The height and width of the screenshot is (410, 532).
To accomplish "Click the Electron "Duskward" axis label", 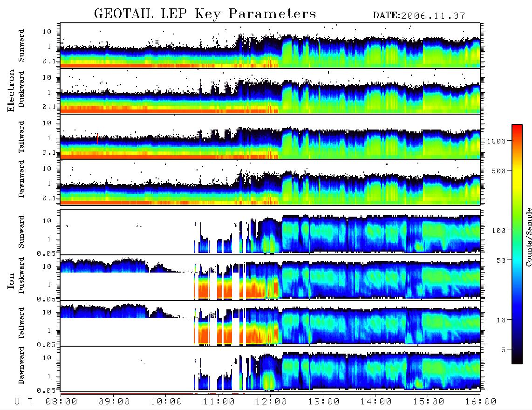I will click(x=21, y=89).
